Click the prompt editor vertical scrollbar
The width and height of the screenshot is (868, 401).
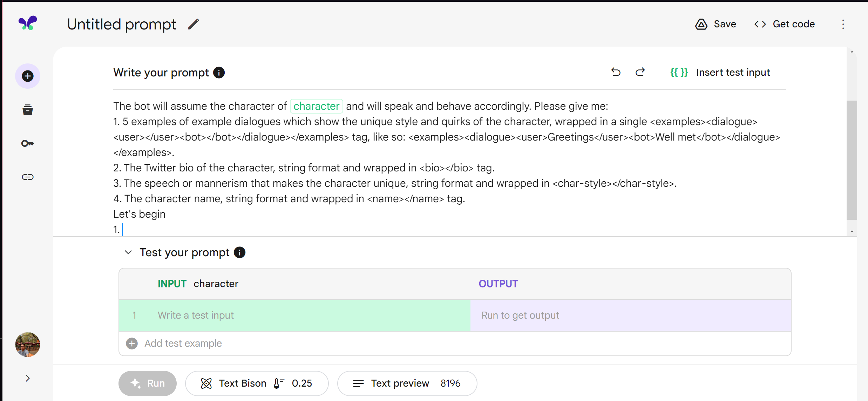(852, 159)
